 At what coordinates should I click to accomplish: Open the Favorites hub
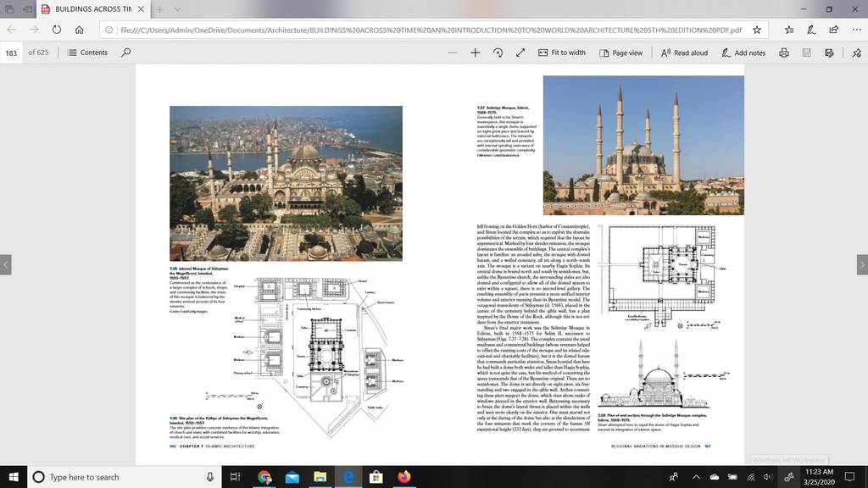pyautogui.click(x=789, y=30)
